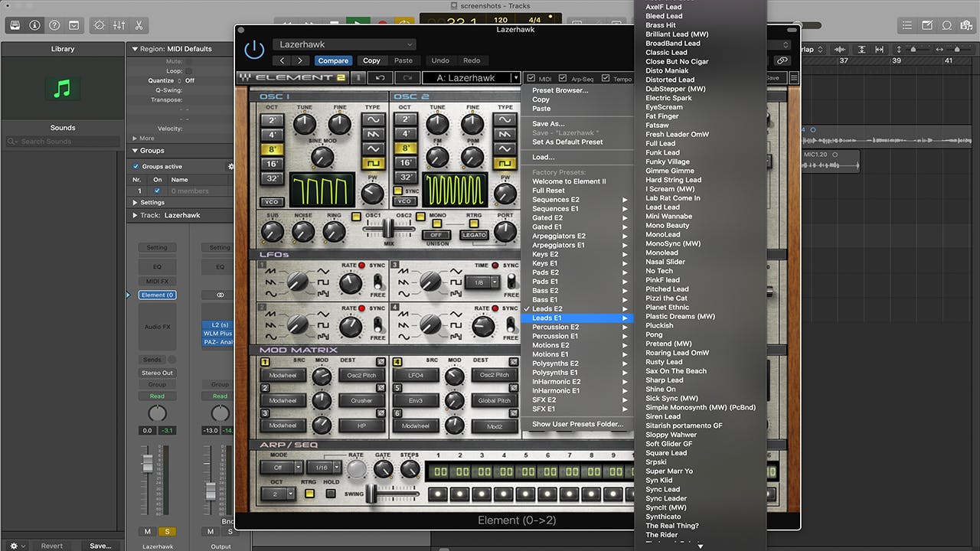Viewport: 980px width, 551px height.
Task: Click the Save... button in Library
Action: click(x=100, y=546)
